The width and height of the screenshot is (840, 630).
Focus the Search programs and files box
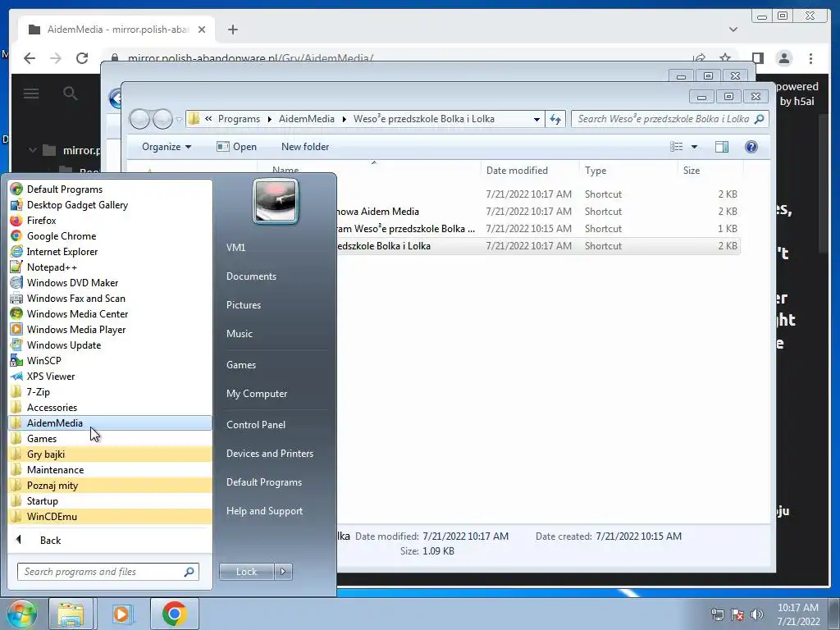point(108,572)
